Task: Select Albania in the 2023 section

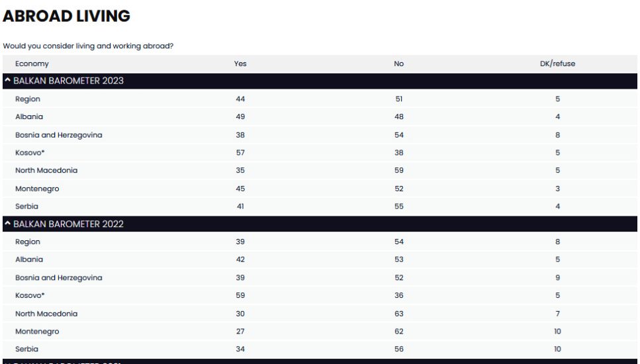Action: click(x=29, y=117)
